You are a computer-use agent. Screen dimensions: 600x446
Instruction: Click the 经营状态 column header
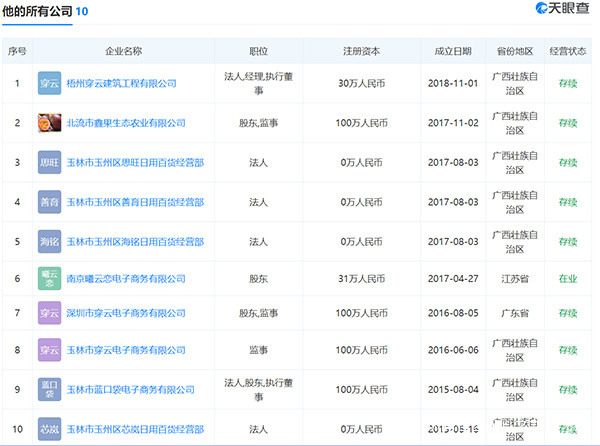pyautogui.click(x=567, y=51)
